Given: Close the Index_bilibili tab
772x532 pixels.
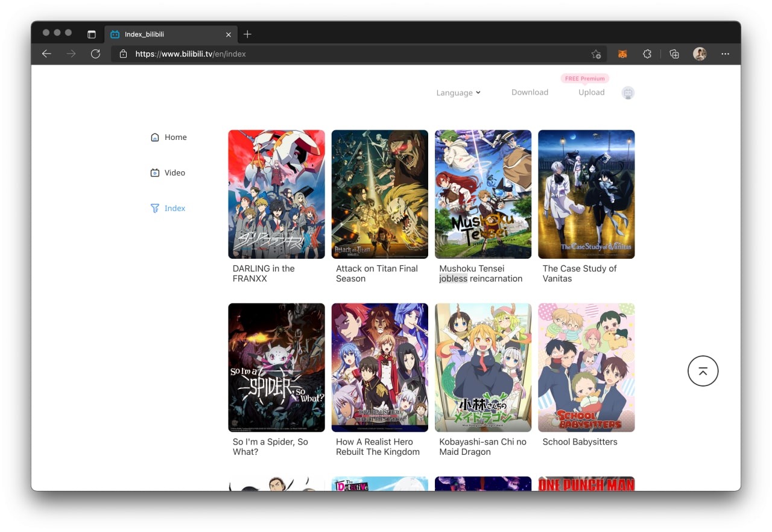Looking at the screenshot, I should [x=229, y=34].
